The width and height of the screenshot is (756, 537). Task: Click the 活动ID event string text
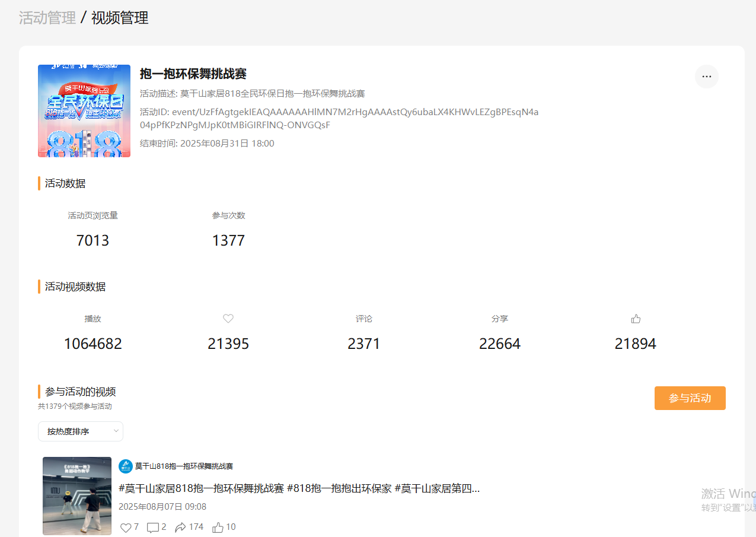(339, 118)
